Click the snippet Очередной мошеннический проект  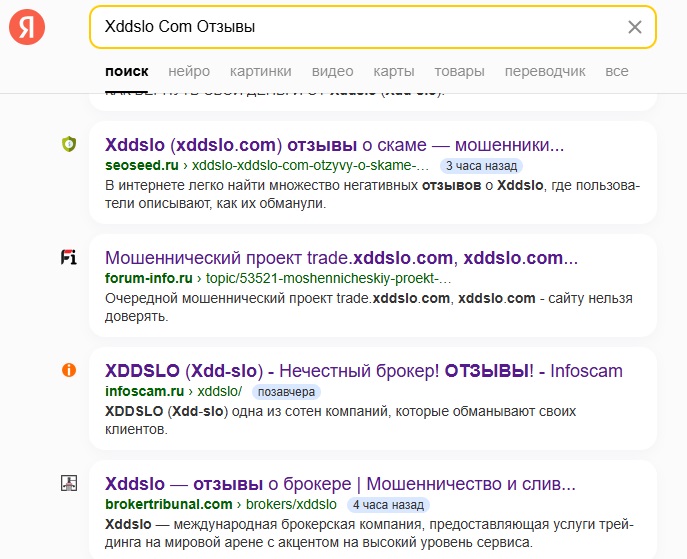point(369,308)
